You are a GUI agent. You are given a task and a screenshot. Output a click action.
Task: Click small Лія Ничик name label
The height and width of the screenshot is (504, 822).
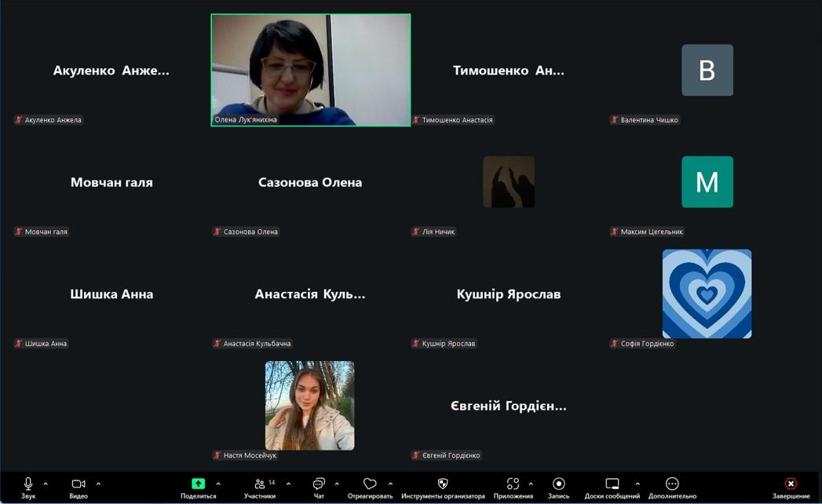point(438,232)
